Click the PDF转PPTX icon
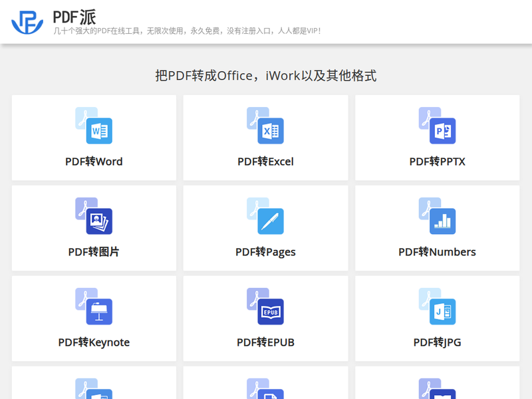 (437, 126)
